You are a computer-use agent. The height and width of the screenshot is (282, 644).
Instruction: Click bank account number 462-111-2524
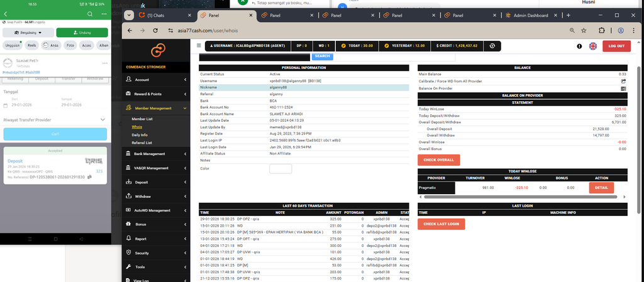[281, 107]
